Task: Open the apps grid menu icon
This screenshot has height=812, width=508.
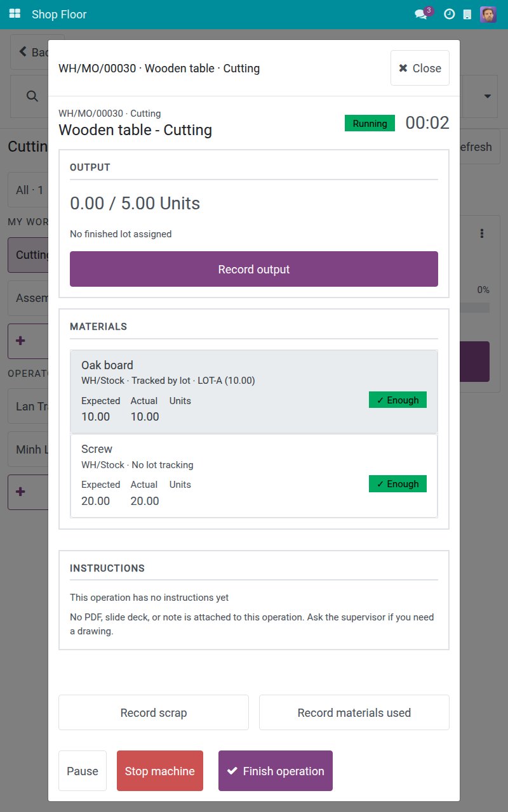Action: click(x=15, y=14)
